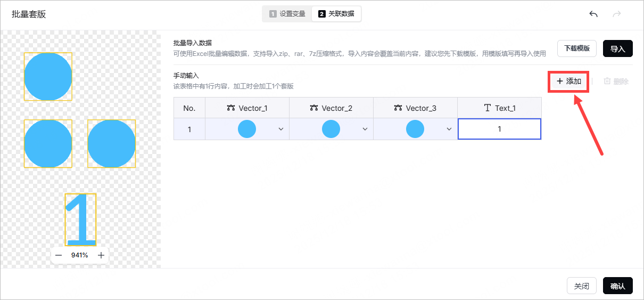
Task: Click the Vector_1 column header icon
Action: tap(231, 108)
